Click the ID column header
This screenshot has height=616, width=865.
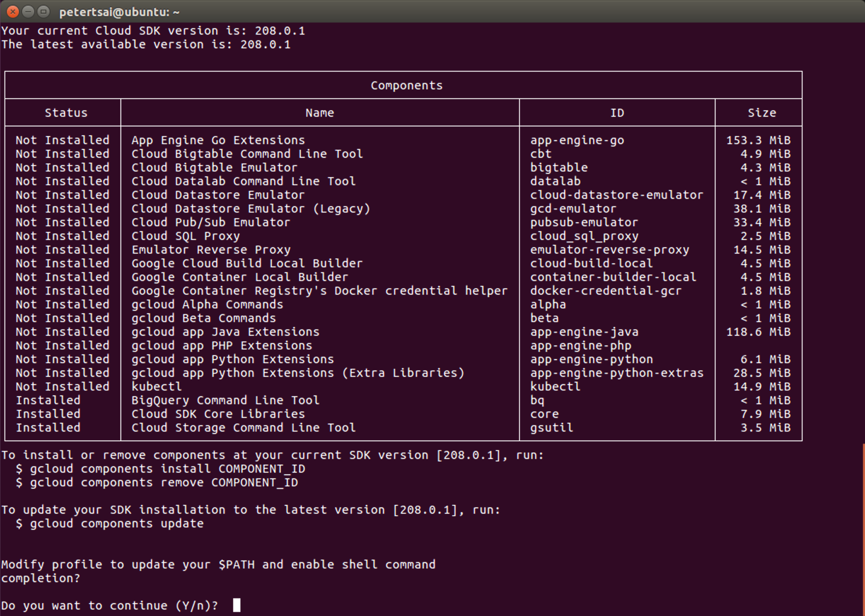coord(617,113)
